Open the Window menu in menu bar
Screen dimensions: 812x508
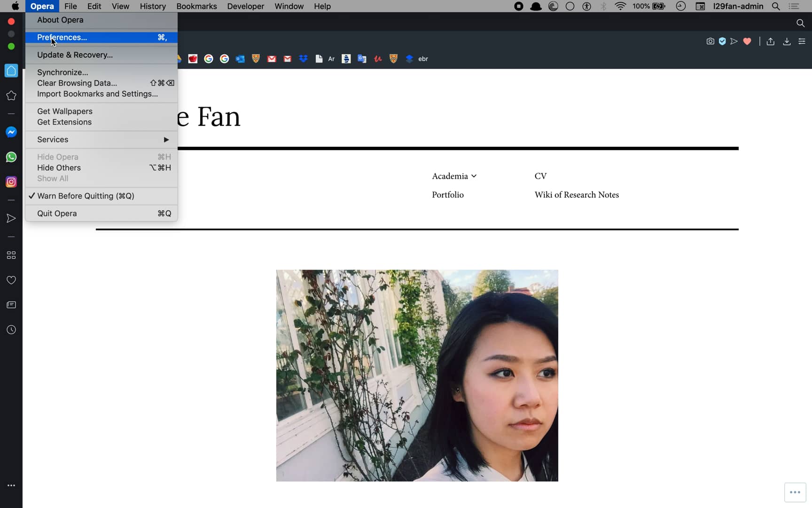289,6
